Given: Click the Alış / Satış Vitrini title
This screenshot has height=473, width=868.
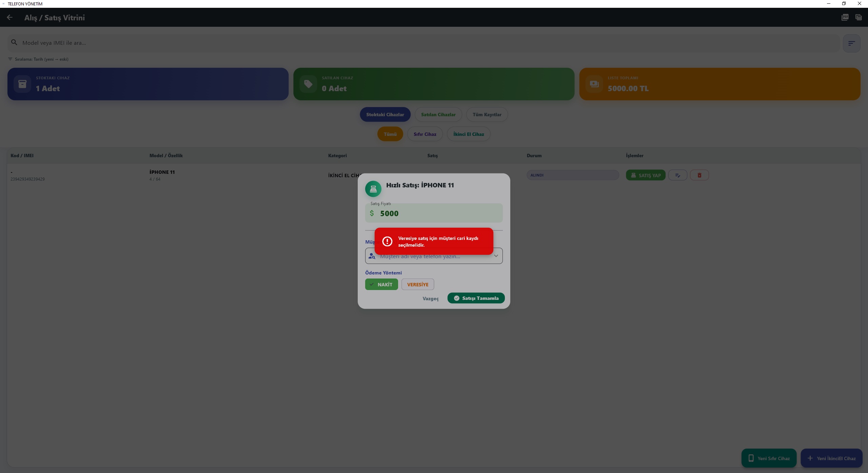Looking at the screenshot, I should click(55, 18).
